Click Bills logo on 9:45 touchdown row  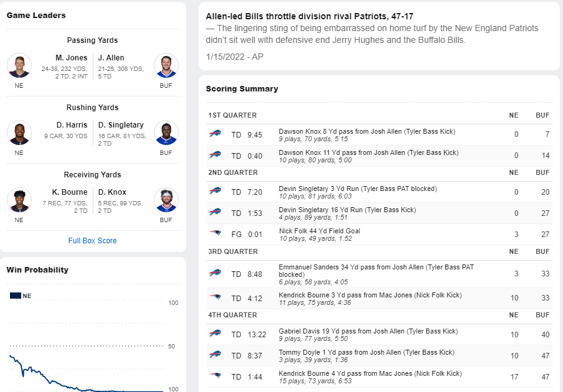click(215, 133)
